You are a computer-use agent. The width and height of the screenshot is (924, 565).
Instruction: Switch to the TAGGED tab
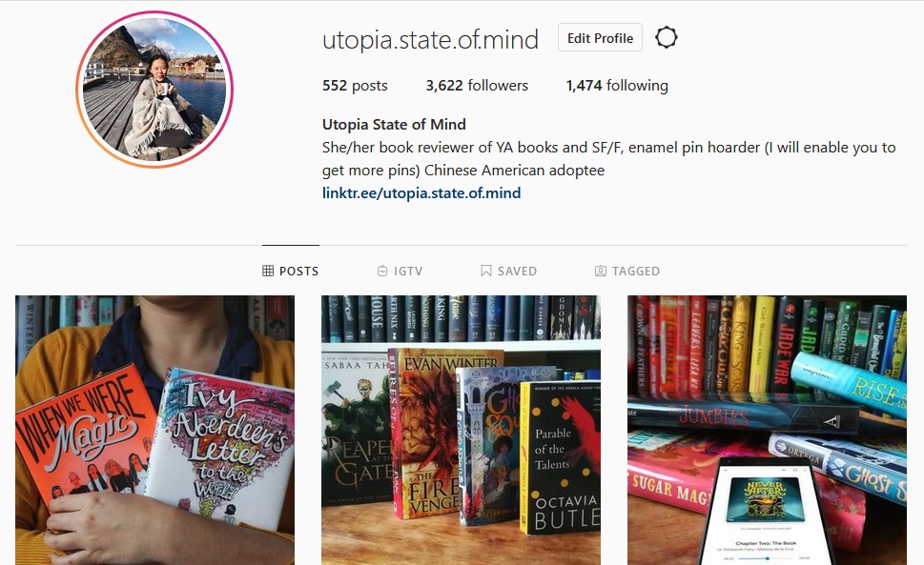click(627, 271)
